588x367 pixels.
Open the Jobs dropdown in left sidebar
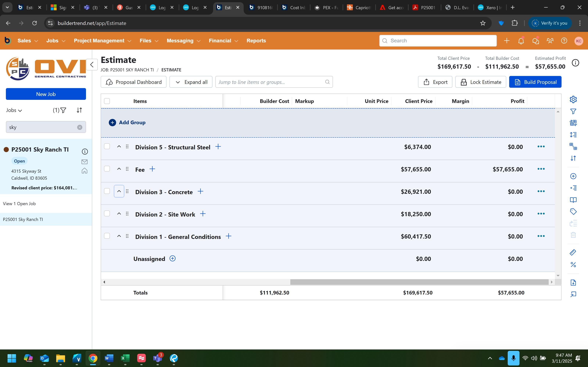[x=14, y=110]
